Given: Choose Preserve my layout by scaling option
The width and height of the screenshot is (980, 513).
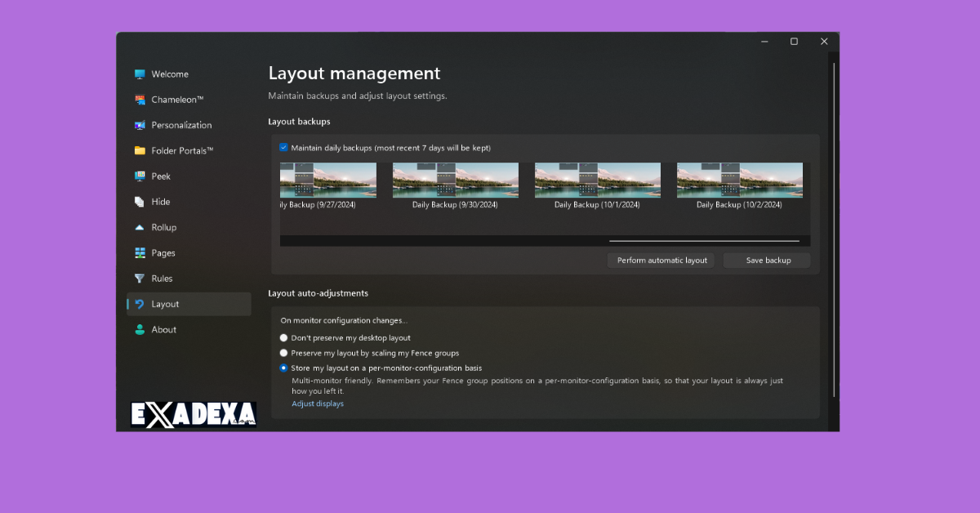Looking at the screenshot, I should 284,353.
